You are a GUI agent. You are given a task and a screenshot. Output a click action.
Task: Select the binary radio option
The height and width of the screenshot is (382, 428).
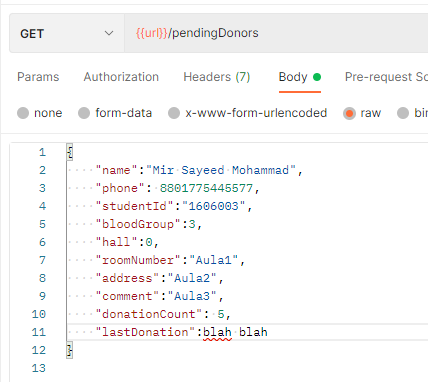pyautogui.click(x=403, y=113)
